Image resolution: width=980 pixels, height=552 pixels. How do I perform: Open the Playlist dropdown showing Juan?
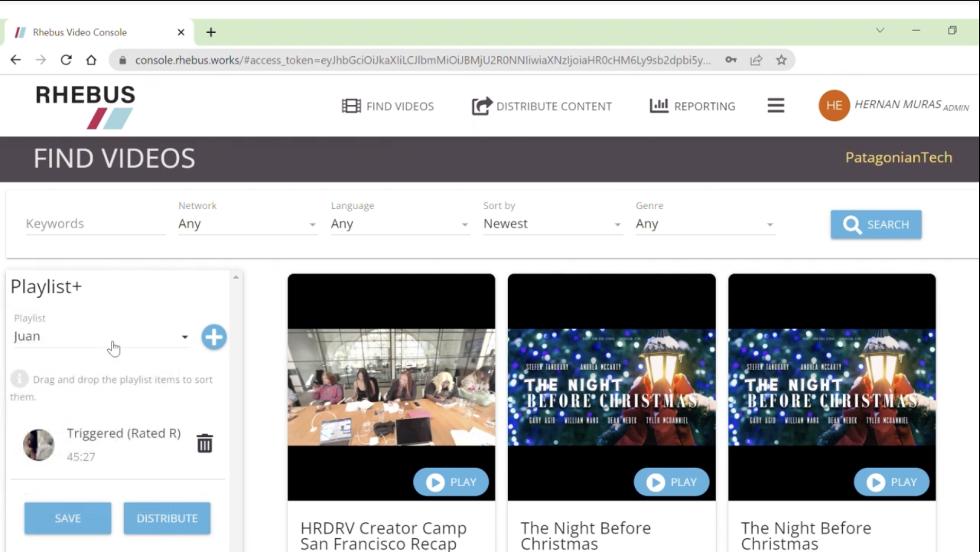pyautogui.click(x=101, y=337)
